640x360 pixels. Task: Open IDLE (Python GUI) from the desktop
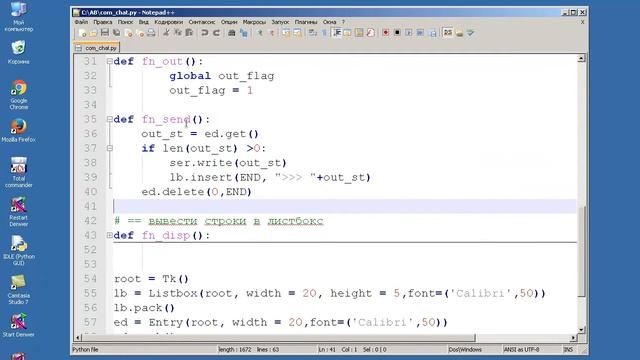pyautogui.click(x=18, y=250)
